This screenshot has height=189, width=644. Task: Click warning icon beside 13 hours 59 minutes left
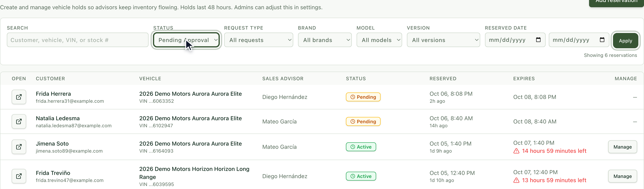[516, 180]
